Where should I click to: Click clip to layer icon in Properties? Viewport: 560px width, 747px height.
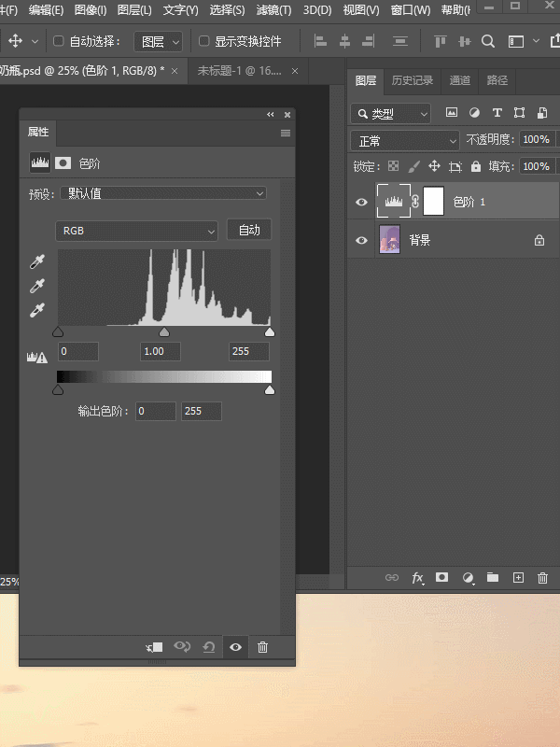pos(155,647)
